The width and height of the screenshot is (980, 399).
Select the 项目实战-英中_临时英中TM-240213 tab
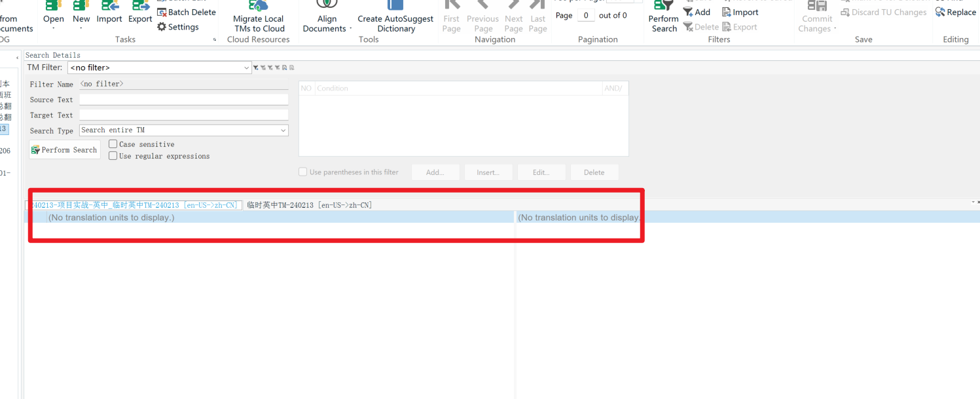tap(134, 205)
